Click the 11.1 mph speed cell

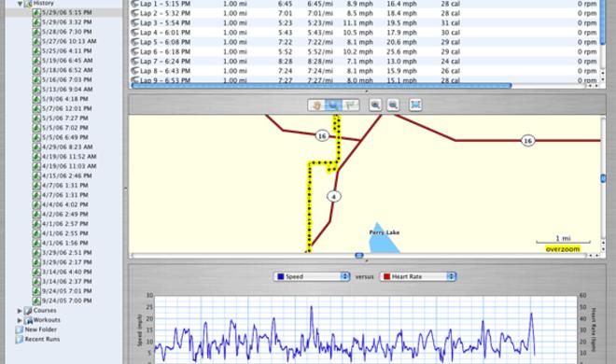click(x=357, y=22)
